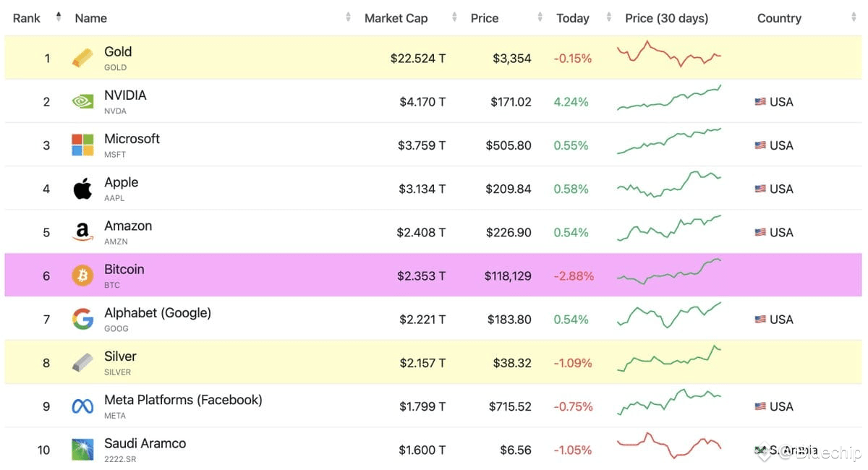View Gold 30-day price chart

pyautogui.click(x=669, y=54)
